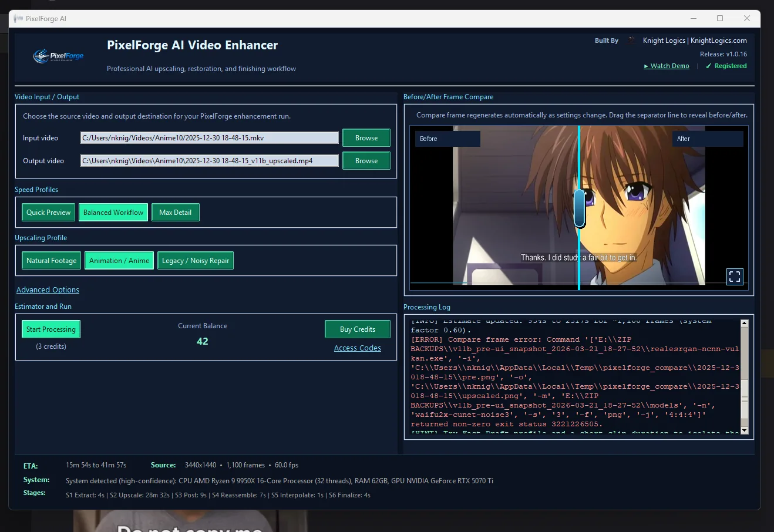The width and height of the screenshot is (774, 532).
Task: Click the Stages timing breakdown text
Action: point(218,495)
